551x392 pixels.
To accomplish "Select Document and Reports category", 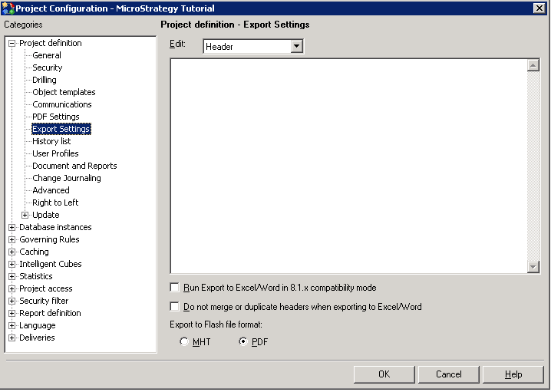I will pos(74,166).
